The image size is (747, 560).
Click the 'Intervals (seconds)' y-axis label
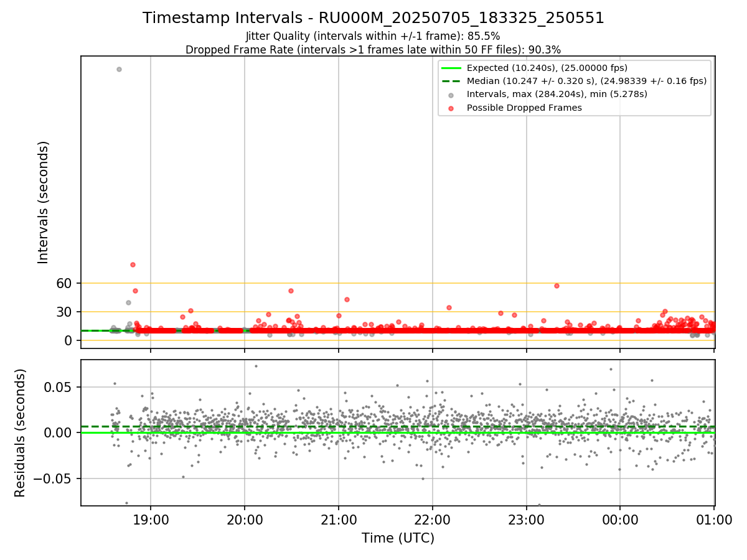point(43,202)
